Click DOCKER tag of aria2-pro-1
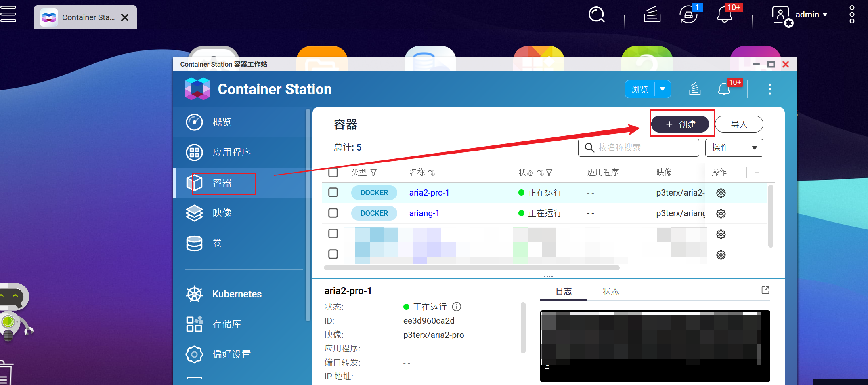 (374, 193)
